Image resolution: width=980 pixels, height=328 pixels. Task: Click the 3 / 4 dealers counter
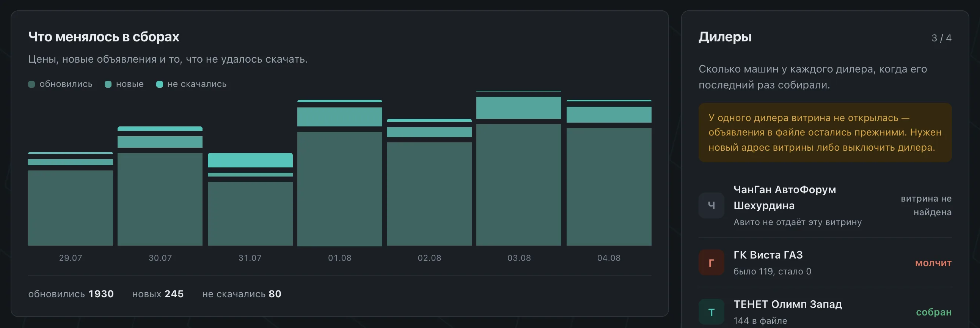[941, 38]
